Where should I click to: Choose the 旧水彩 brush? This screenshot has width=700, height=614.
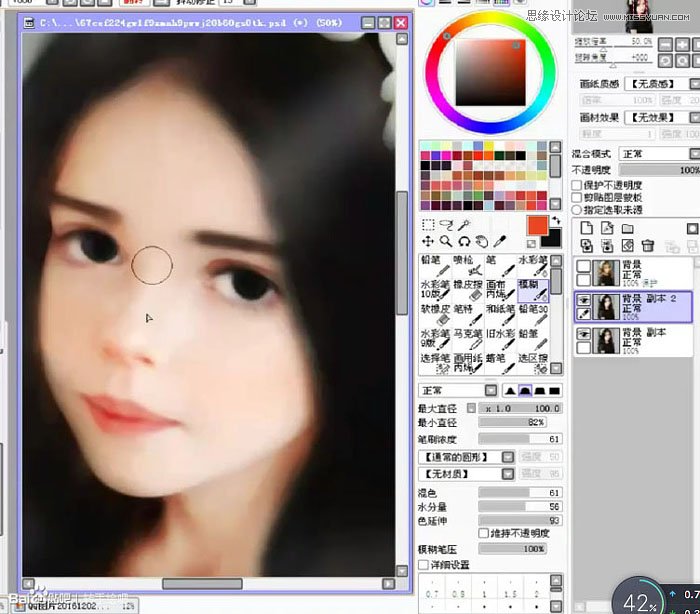tap(500, 339)
